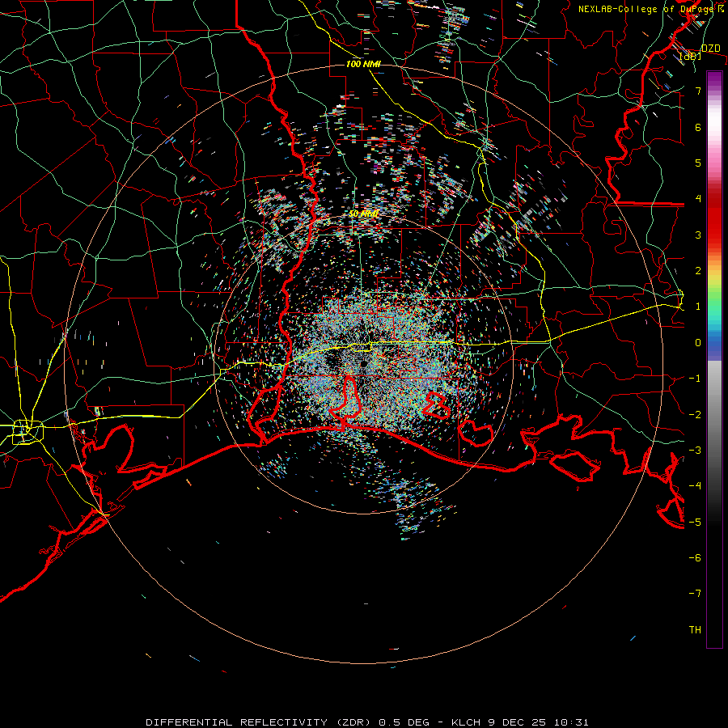
Task: Click the colorbar tick label -5
Action: tap(695, 523)
